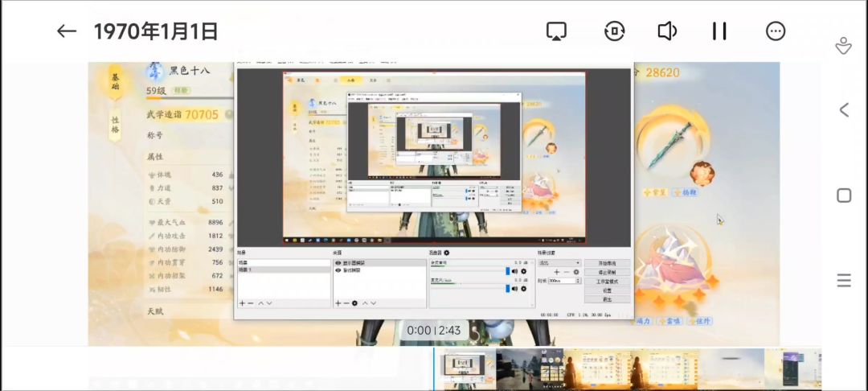Viewport: 868px width, 391px height.
Task: Tap the square home navigation button
Action: 844,195
